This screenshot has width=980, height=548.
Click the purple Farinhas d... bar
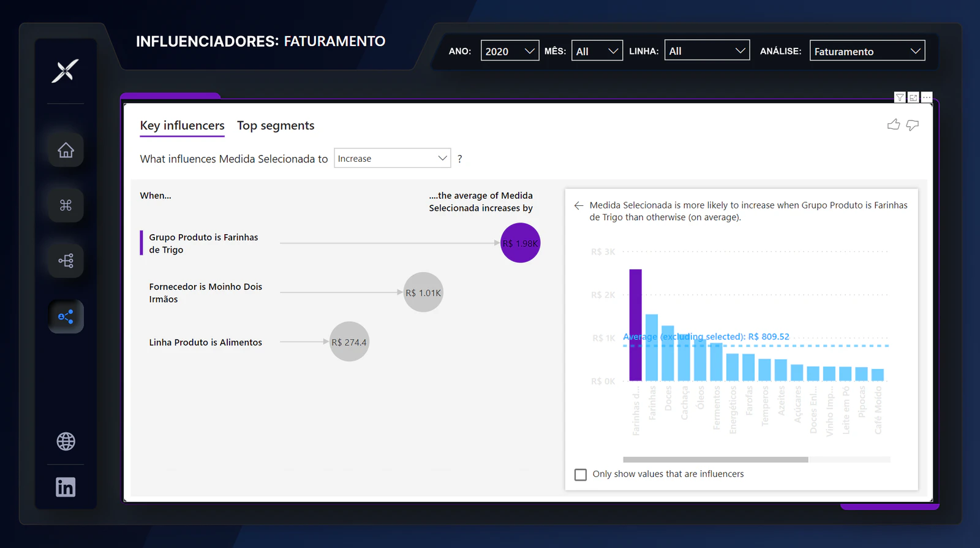click(x=636, y=325)
